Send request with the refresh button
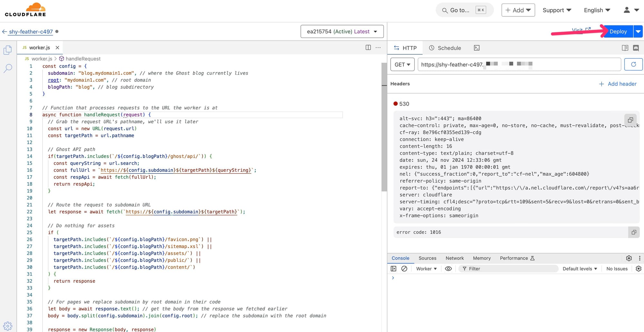The height and width of the screenshot is (332, 644). [633, 64]
